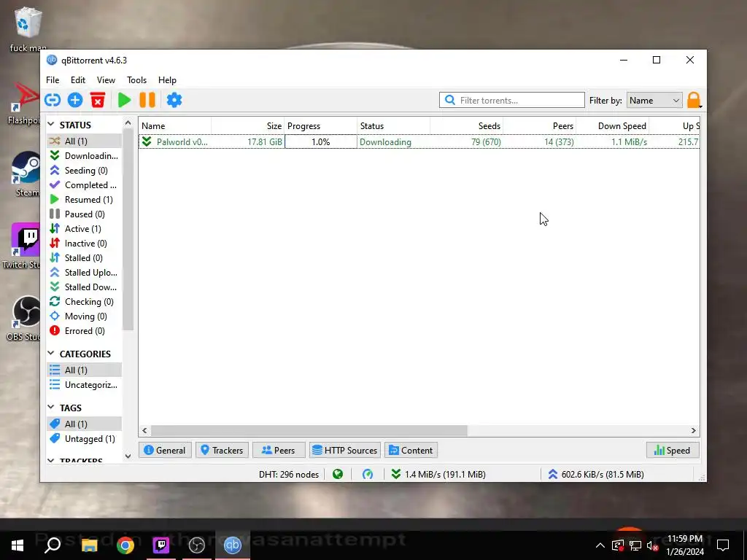This screenshot has height=560, width=747.
Task: Collapse the CATEGORIES section
Action: point(51,354)
